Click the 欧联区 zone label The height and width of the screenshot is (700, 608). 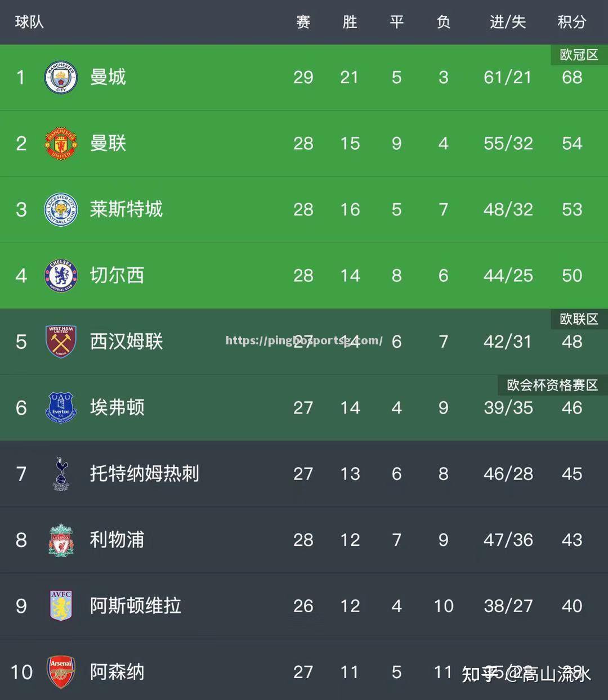579,319
